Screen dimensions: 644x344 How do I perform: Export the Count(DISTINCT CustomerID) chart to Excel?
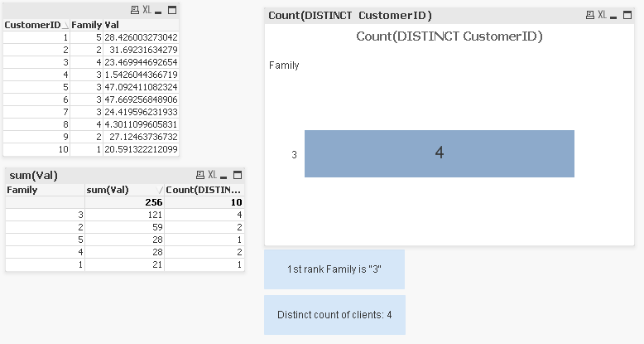point(601,16)
